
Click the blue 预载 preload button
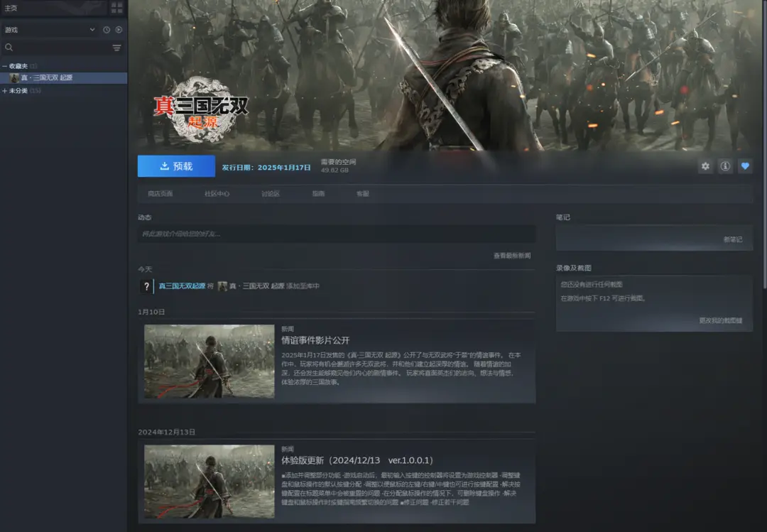pos(176,166)
